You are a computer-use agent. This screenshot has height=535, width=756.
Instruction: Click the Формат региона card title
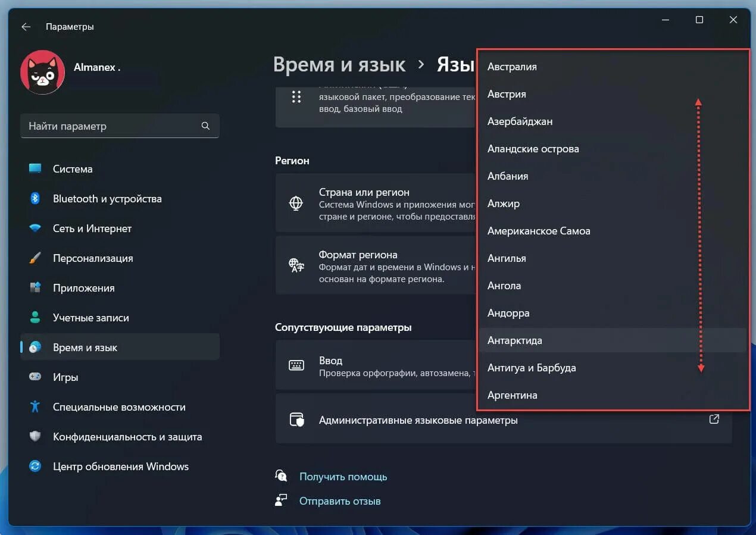358,255
